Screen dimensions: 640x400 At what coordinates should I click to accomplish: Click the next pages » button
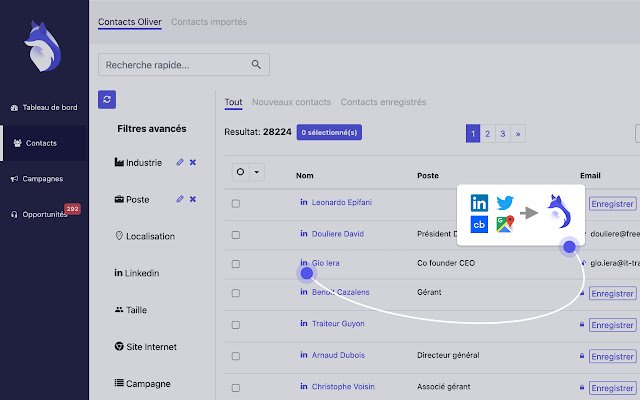pos(518,133)
